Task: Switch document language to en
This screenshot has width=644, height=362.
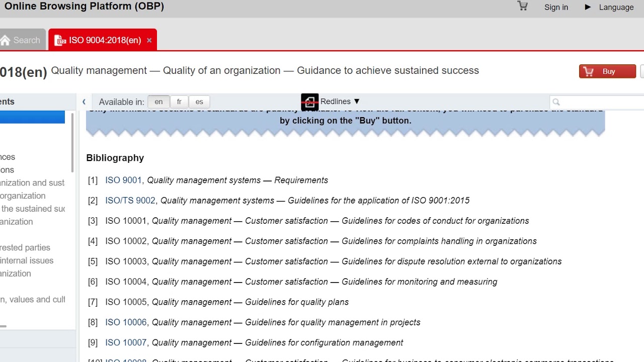Action: coord(158,102)
